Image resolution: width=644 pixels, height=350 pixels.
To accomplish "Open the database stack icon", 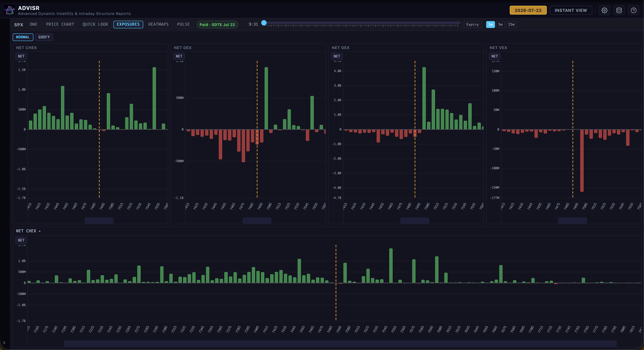I will 619,10.
